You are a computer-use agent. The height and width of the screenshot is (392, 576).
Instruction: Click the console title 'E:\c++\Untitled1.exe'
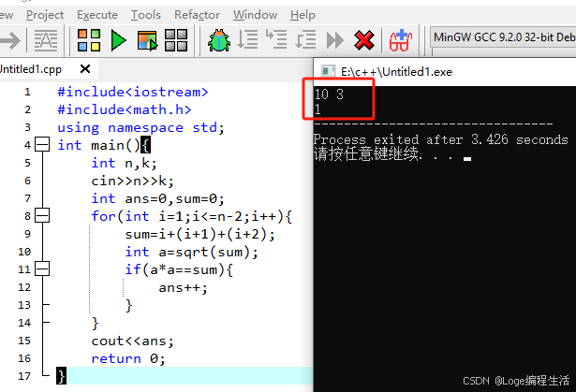click(x=396, y=72)
